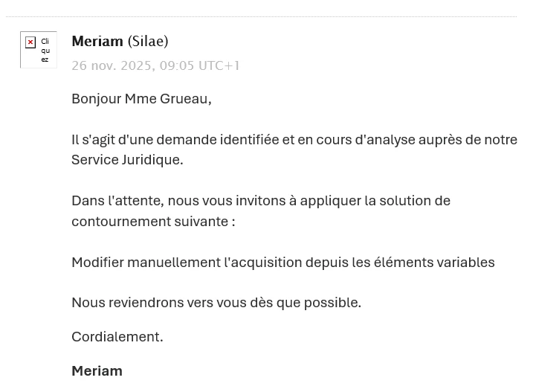
Task: Click the bold "Meriam" signature at bottom
Action: (97, 370)
